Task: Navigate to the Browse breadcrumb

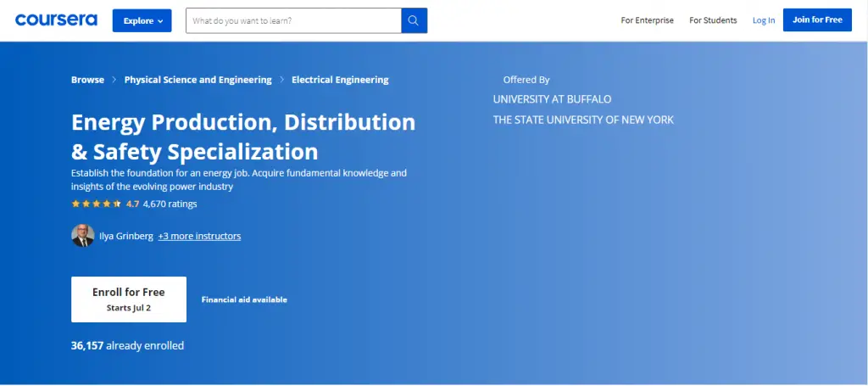Action: (x=87, y=80)
